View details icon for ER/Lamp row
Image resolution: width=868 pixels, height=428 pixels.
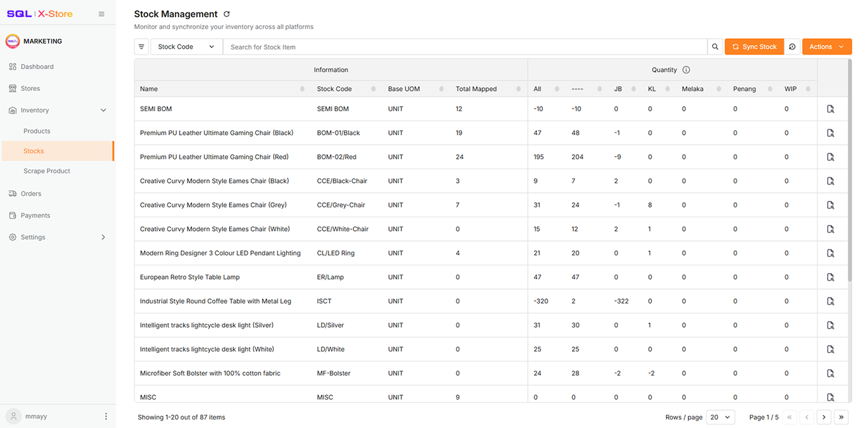click(830, 277)
